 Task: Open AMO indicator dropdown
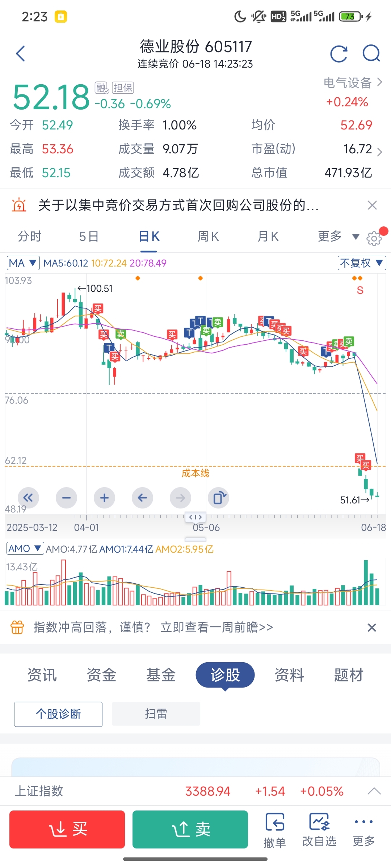click(x=25, y=549)
